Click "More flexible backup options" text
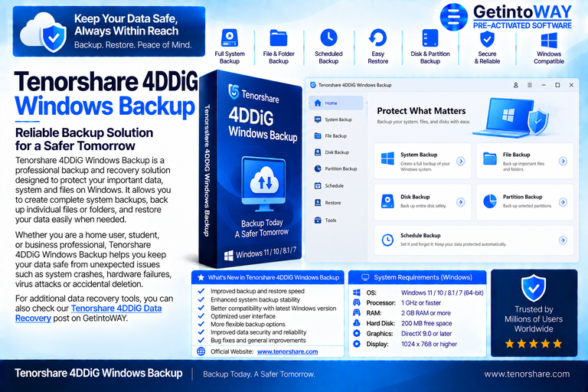The width and height of the screenshot is (588, 392). tap(248, 325)
